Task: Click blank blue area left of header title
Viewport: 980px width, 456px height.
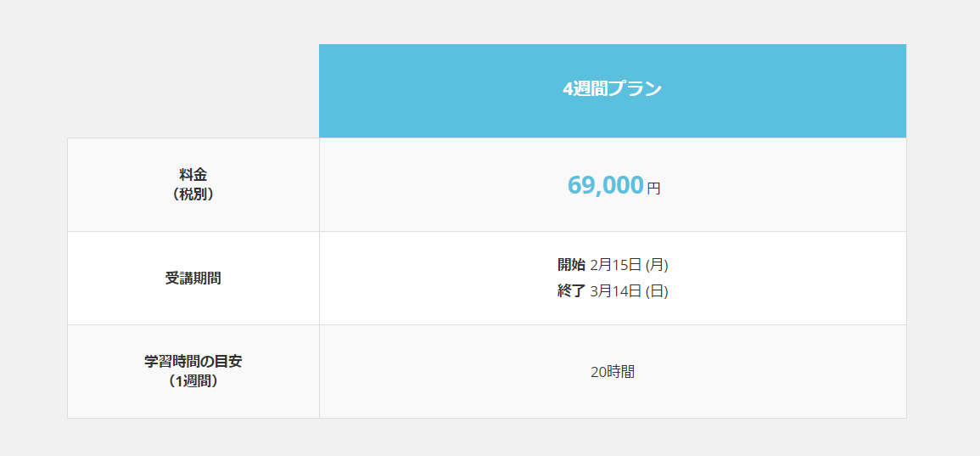Action: click(x=424, y=90)
